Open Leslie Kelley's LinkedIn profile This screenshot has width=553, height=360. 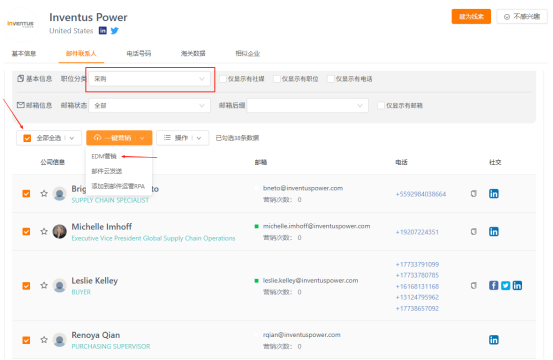[517, 286]
